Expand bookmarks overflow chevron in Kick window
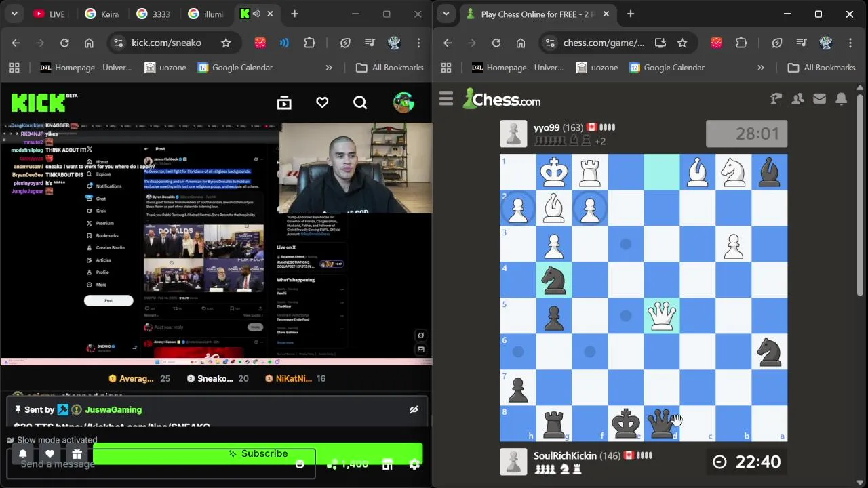The image size is (868, 488). tap(329, 68)
